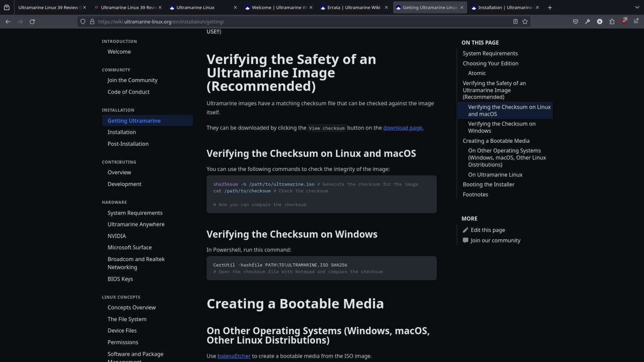Open Contributing Overview sidebar link
644x362 pixels.
(119, 173)
